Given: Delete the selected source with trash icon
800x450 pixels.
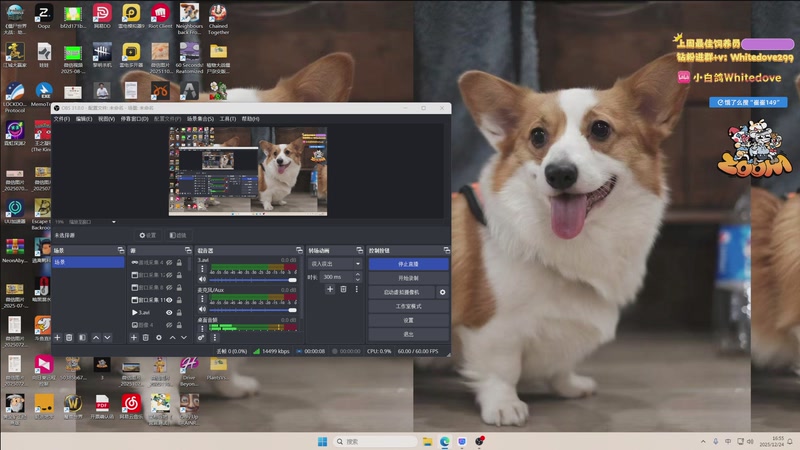Looking at the screenshot, I should pyautogui.click(x=145, y=338).
